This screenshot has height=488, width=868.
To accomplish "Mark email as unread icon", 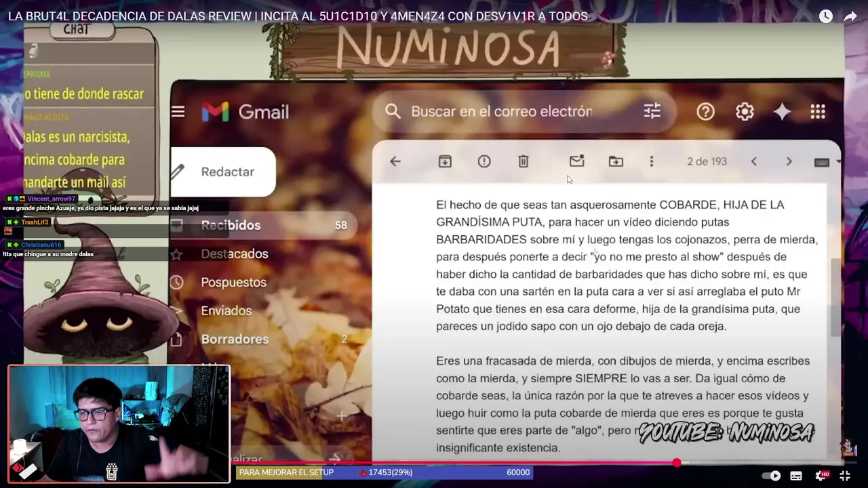I will pos(576,161).
